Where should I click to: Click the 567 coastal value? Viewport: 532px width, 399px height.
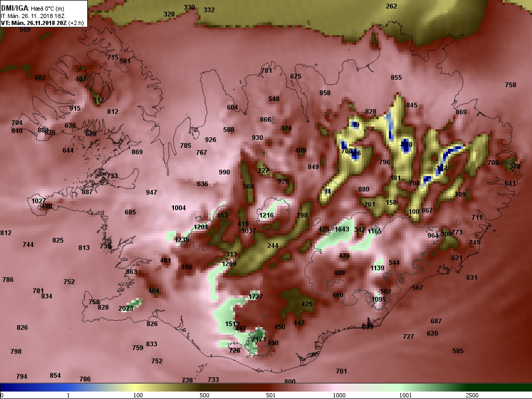pyautogui.click(x=417, y=288)
